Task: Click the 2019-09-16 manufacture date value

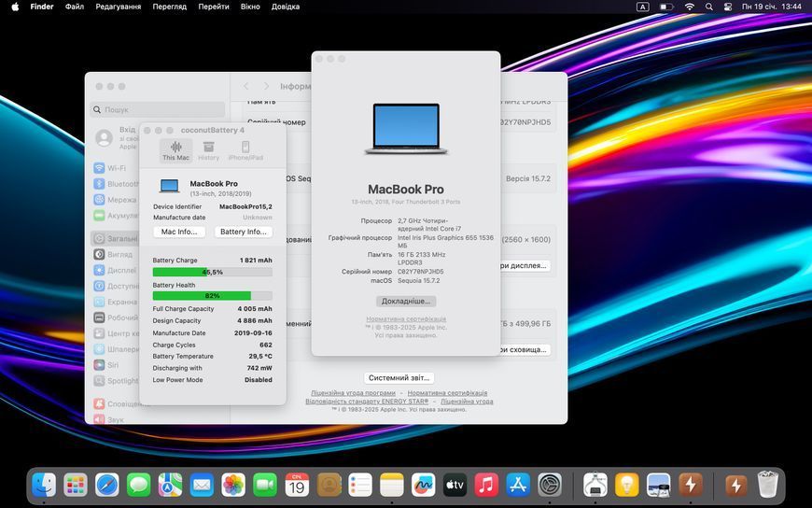Action: click(x=253, y=333)
